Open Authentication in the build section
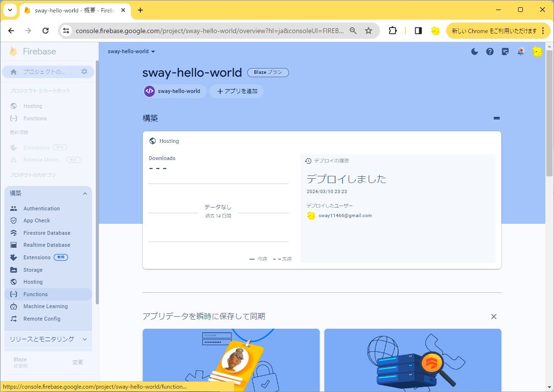The image size is (554, 392). 48,208
